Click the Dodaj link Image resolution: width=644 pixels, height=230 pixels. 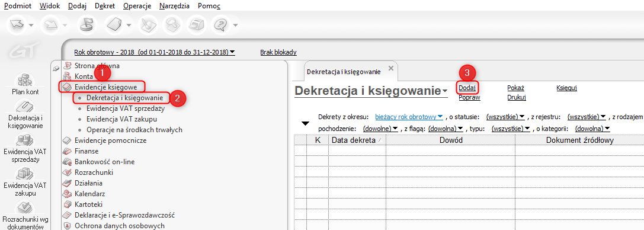pyautogui.click(x=467, y=88)
